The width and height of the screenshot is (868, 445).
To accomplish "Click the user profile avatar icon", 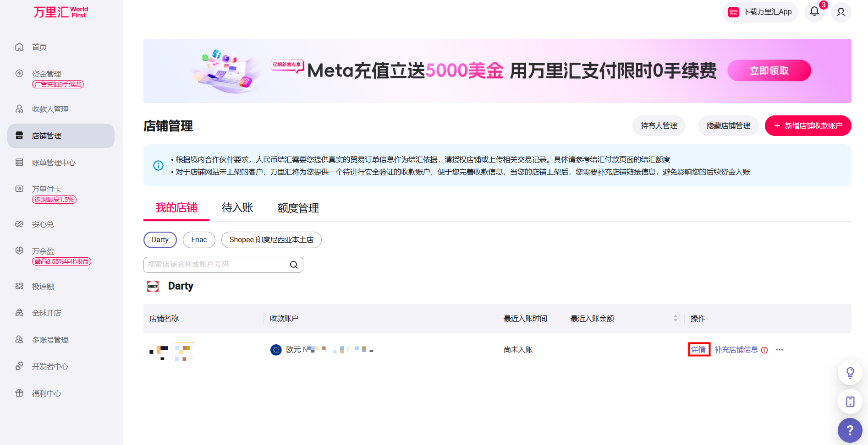I will (841, 12).
